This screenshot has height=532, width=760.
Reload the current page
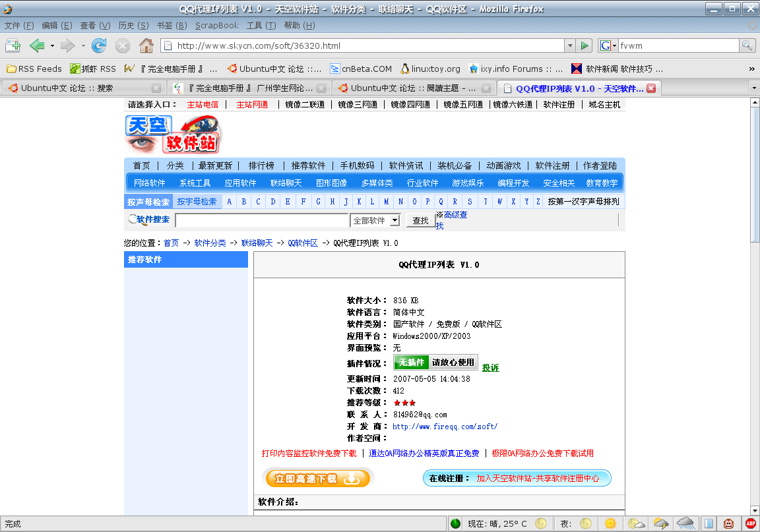click(x=99, y=45)
